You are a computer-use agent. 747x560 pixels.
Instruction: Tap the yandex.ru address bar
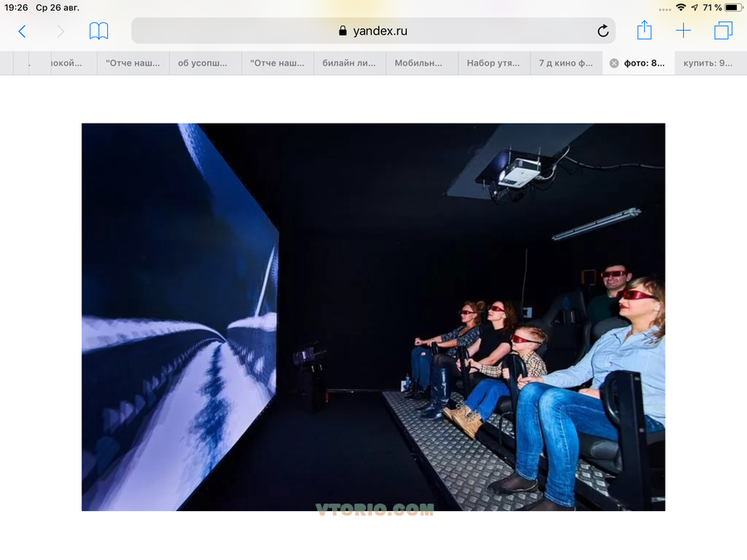[373, 32]
